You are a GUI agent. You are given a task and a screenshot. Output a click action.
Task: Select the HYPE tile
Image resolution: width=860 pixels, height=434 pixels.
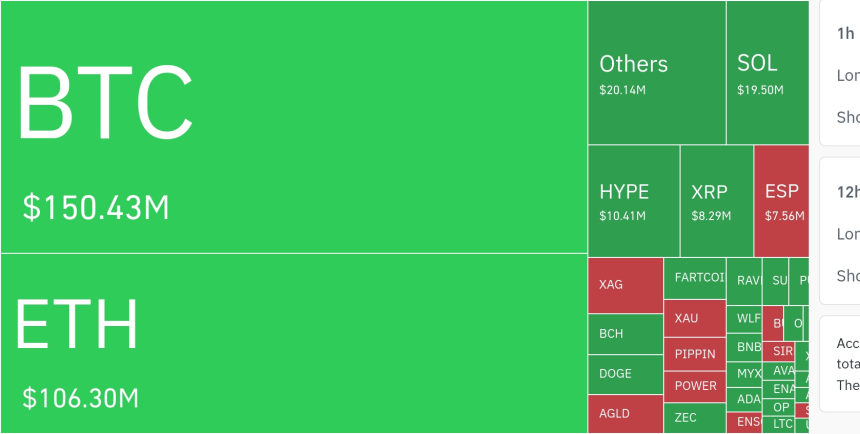coord(633,200)
